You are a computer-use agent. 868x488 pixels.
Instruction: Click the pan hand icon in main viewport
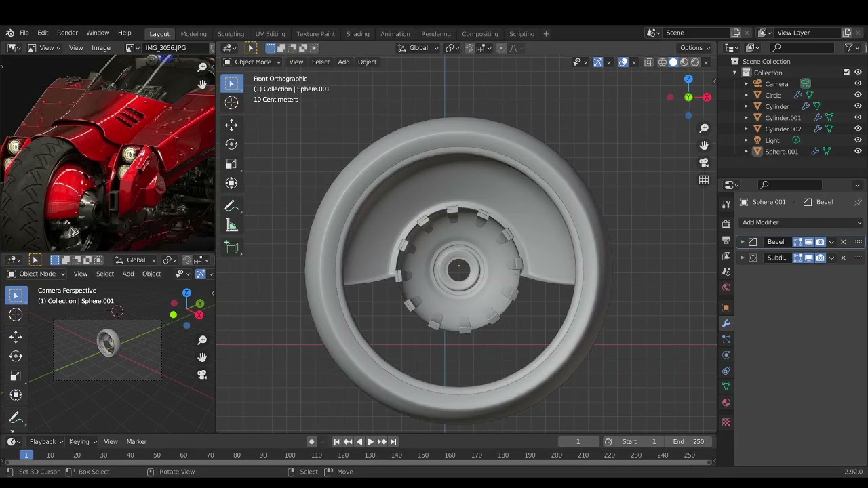(704, 146)
